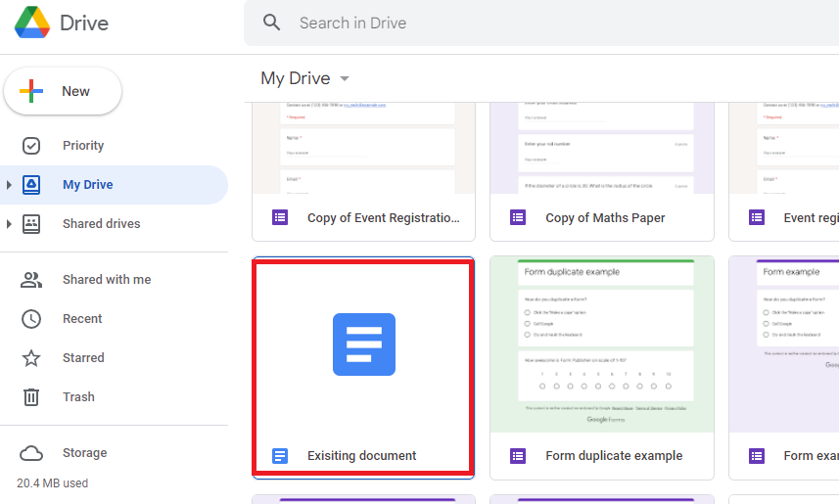Viewport: 839px width, 504px height.
Task: Click the Exisiting document file name
Action: pos(361,455)
